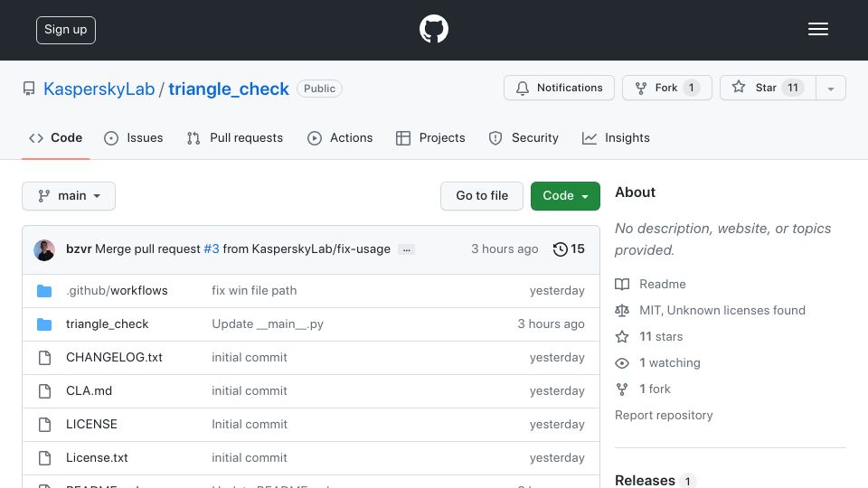Click the Go to file button
The width and height of the screenshot is (868, 488).
(x=482, y=196)
